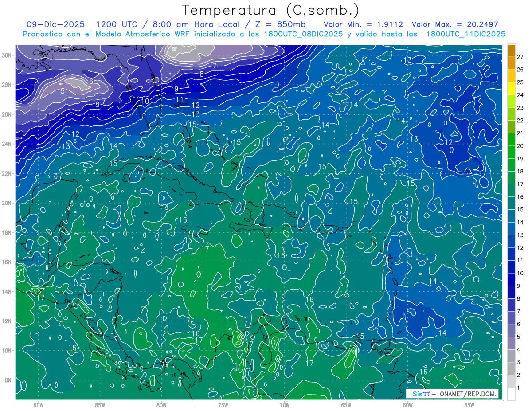Screen dimensions: 532x411
Task: Click the 'Temperatura (C,somb.)' chart title
Action: point(270,11)
